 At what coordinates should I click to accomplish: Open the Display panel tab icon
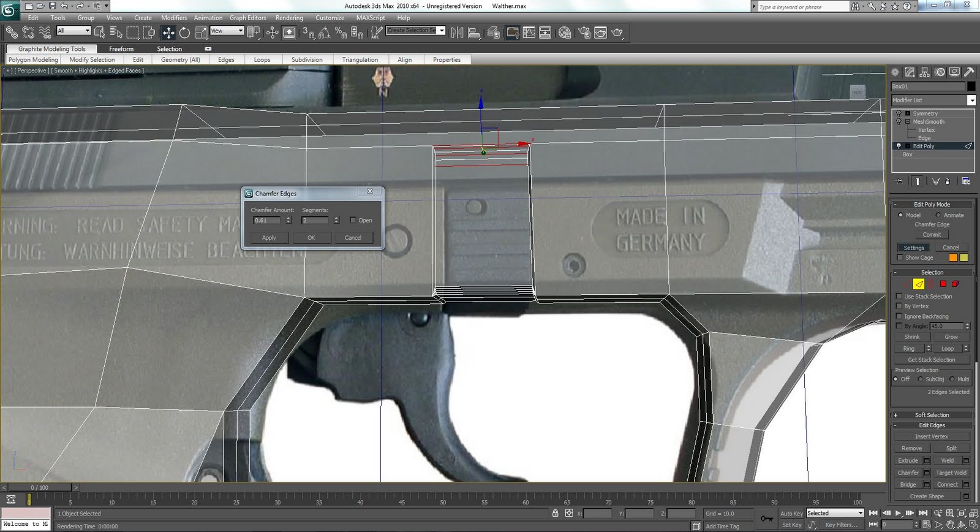(x=954, y=72)
